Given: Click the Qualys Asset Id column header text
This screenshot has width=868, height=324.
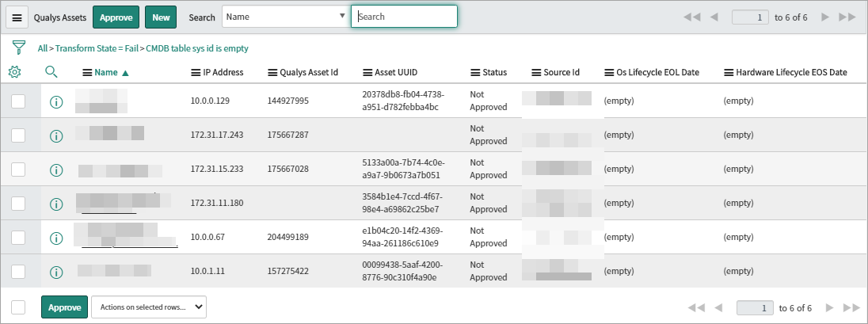Looking at the screenshot, I should pyautogui.click(x=309, y=73).
